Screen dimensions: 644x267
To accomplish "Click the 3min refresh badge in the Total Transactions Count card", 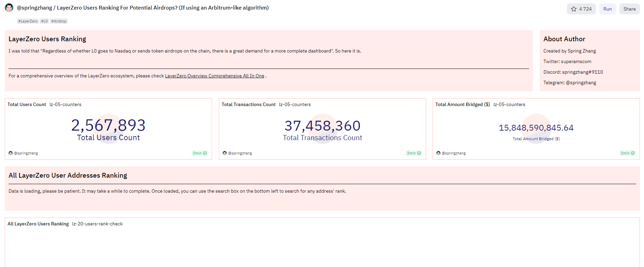I will [414, 153].
